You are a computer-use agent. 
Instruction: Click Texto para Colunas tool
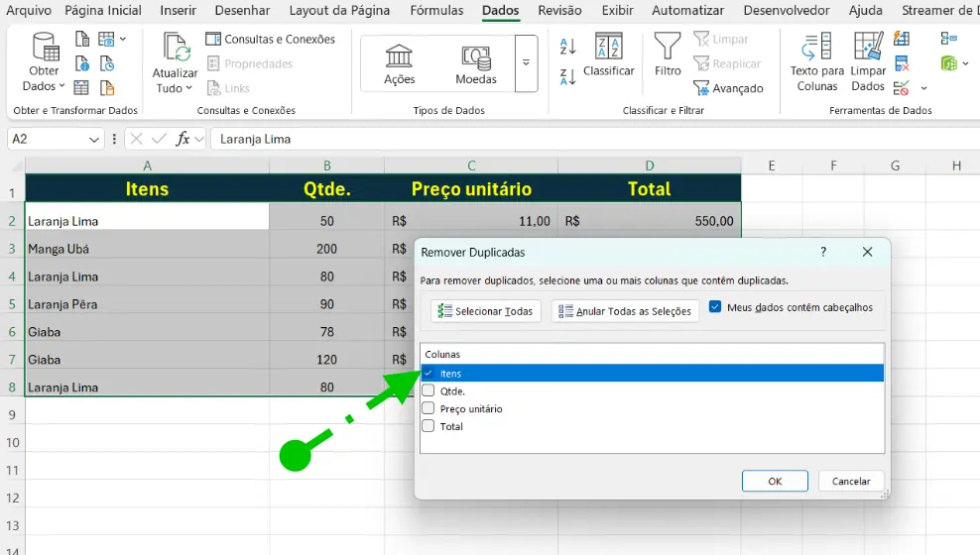coord(817,62)
